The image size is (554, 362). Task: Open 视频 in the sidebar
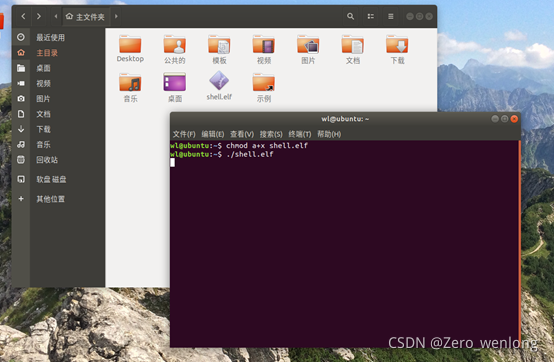coord(43,83)
